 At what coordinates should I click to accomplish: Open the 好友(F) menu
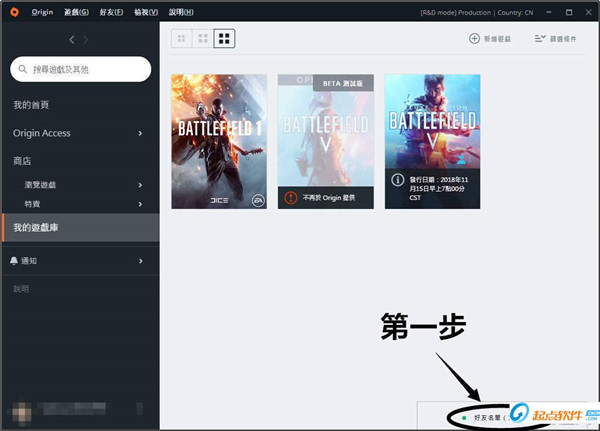point(111,12)
